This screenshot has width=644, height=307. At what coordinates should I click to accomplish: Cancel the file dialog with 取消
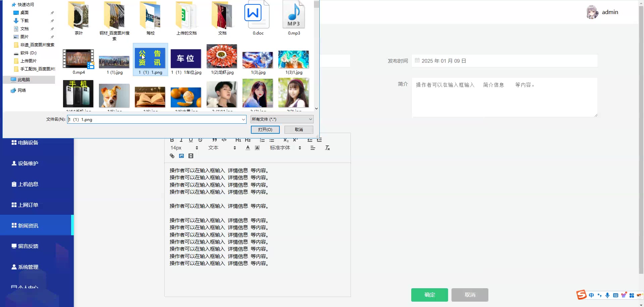pyautogui.click(x=299, y=130)
